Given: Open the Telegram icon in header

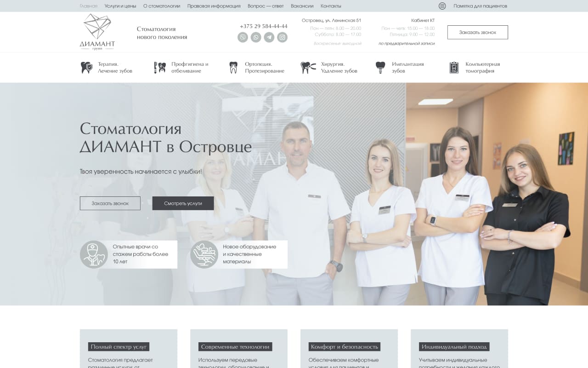Looking at the screenshot, I should click(x=269, y=37).
